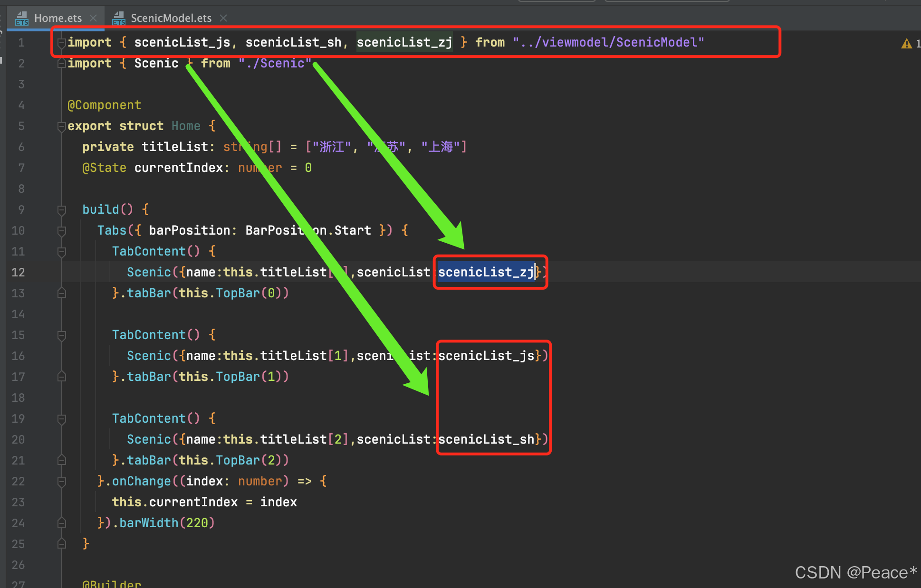Click the ETS file icon on Home.ets tab
The width and height of the screenshot is (921, 588).
22,19
